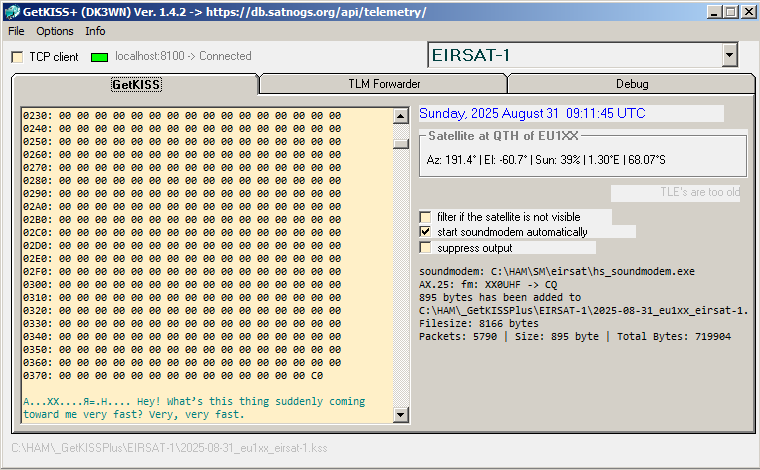Click the date and UTC time display
The height and width of the screenshot is (470, 760).
coord(532,114)
